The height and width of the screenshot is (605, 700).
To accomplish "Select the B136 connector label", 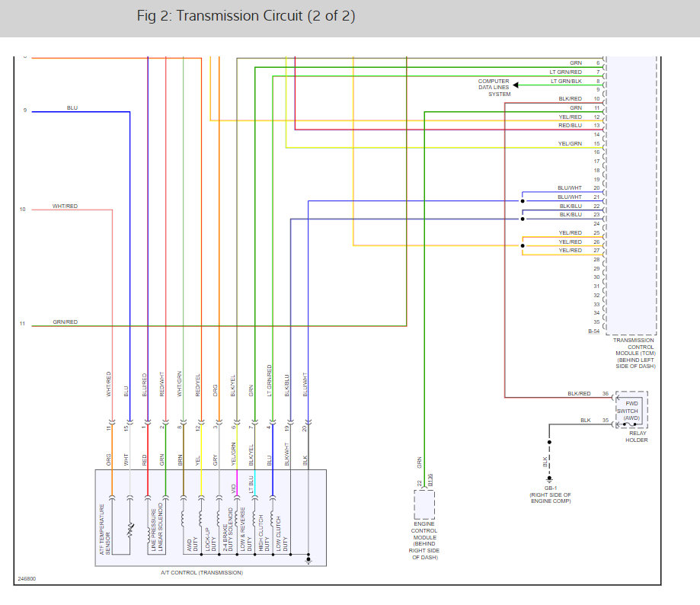I will (430, 480).
